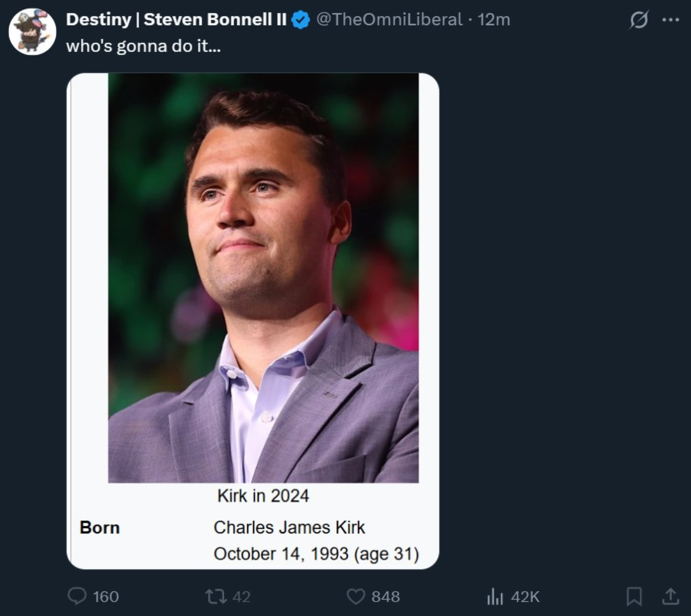Open the Grok slashed-circle icon
The width and height of the screenshot is (691, 616).
point(639,20)
